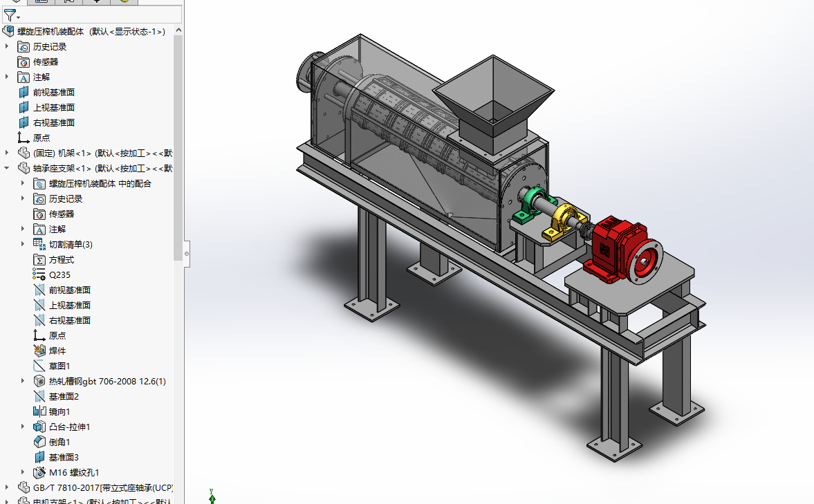The width and height of the screenshot is (814, 504).
Task: Expand the 注解 node under 轴承座支架
Action: click(22, 229)
